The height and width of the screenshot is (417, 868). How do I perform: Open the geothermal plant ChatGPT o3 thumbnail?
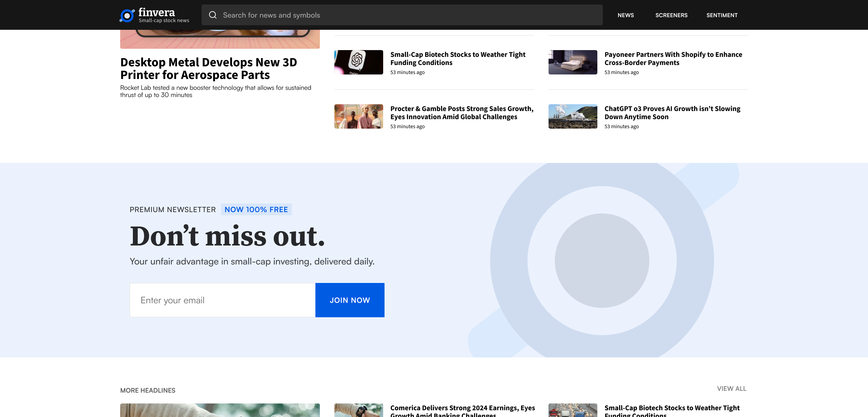(572, 116)
